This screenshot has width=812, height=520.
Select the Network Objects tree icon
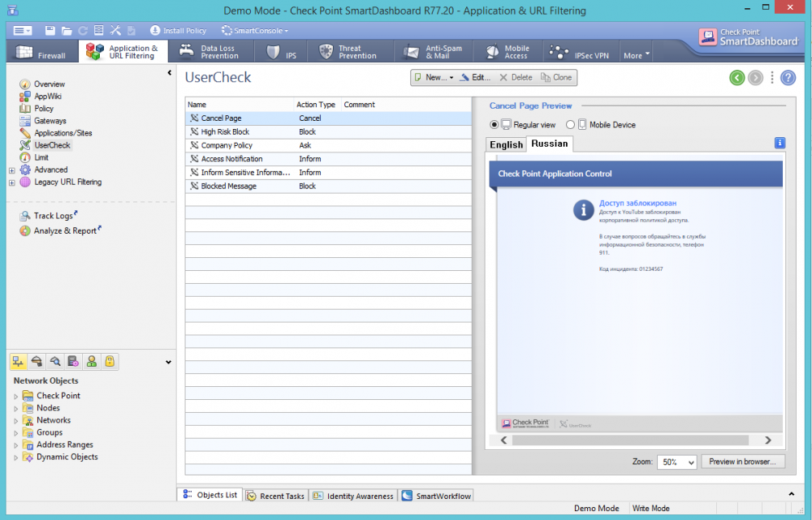(18, 361)
